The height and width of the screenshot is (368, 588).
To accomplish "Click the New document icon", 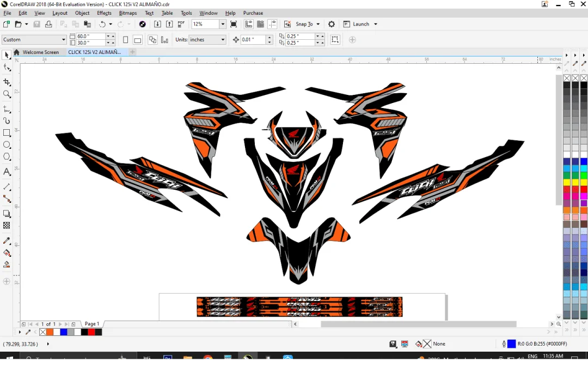I will click(7, 24).
